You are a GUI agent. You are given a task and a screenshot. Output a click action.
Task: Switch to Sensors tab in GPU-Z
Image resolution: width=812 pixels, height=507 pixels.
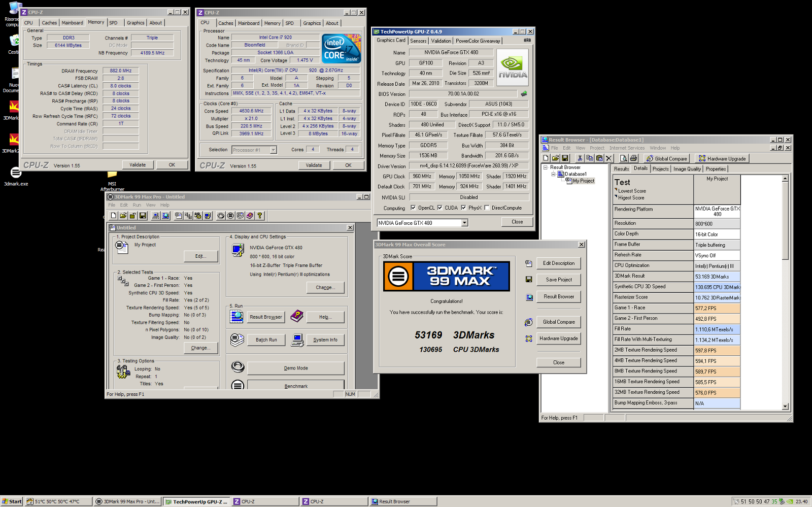pyautogui.click(x=418, y=41)
